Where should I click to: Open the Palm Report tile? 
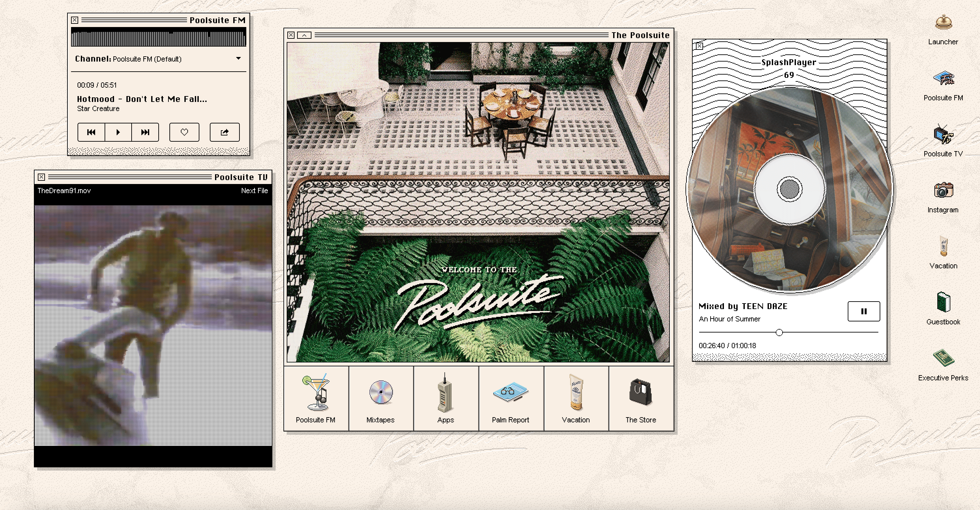511,399
